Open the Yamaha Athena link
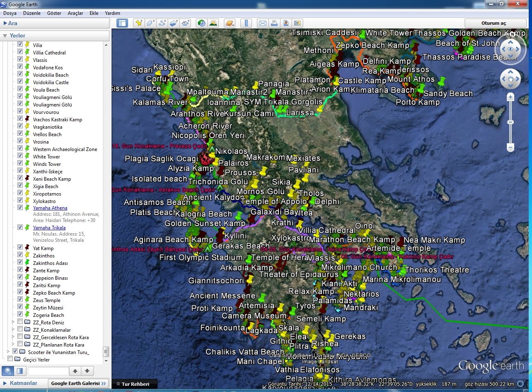 [x=50, y=208]
